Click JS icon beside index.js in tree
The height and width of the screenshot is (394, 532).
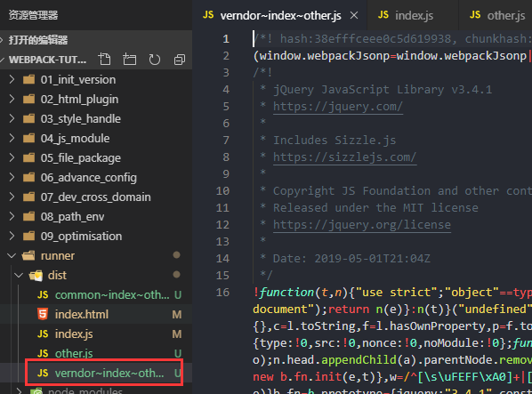tap(43, 334)
